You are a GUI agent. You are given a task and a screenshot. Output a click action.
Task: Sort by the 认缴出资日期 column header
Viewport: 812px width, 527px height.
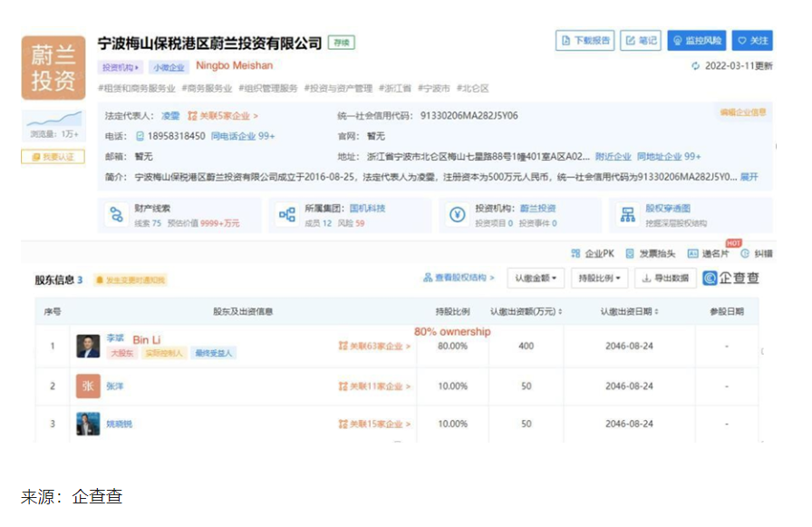[629, 311]
